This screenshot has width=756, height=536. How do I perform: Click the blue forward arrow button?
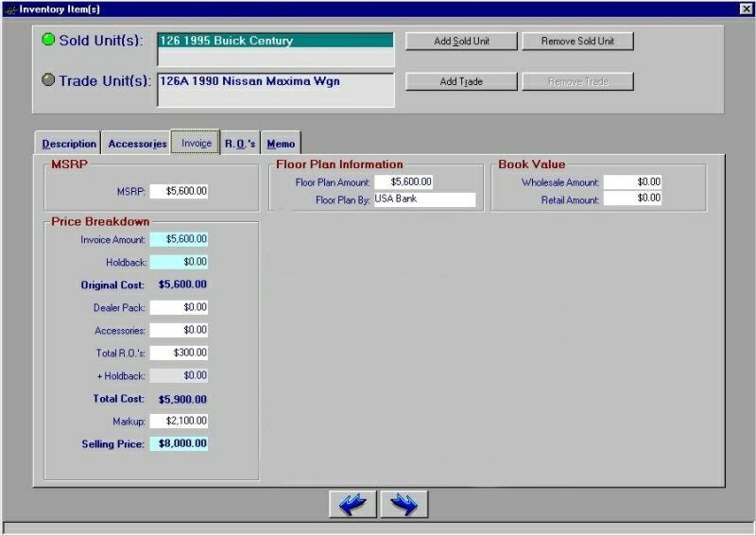click(404, 504)
